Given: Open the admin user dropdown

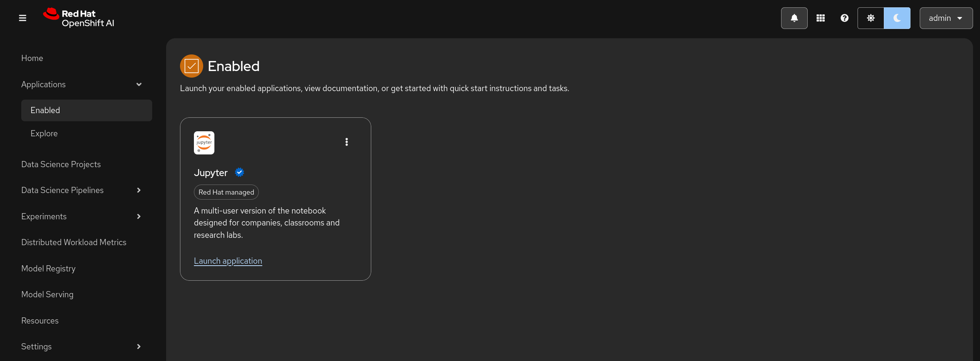Looking at the screenshot, I should (946, 18).
